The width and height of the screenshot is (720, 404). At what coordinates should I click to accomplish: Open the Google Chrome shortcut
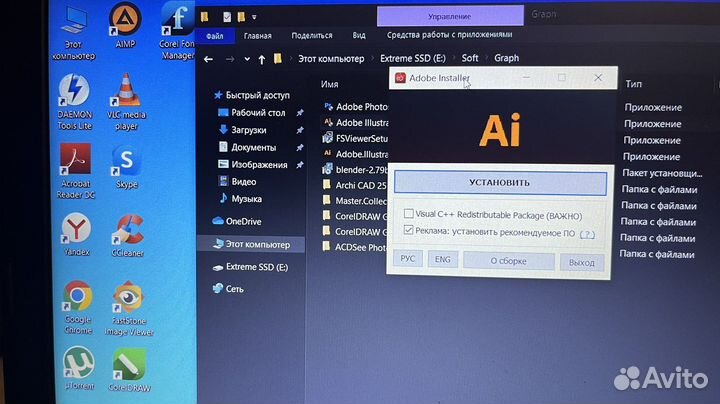click(78, 307)
